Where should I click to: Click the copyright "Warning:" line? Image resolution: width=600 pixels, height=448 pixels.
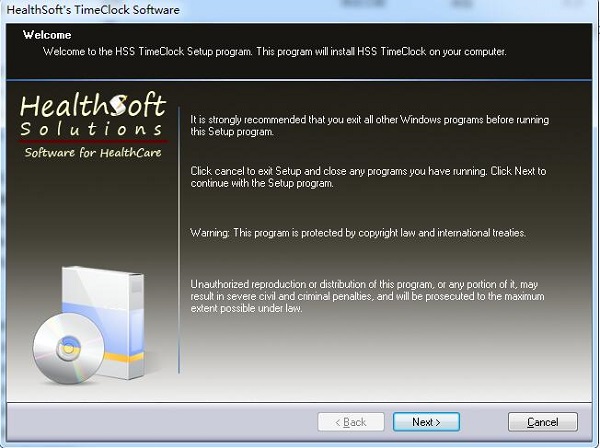(x=358, y=233)
